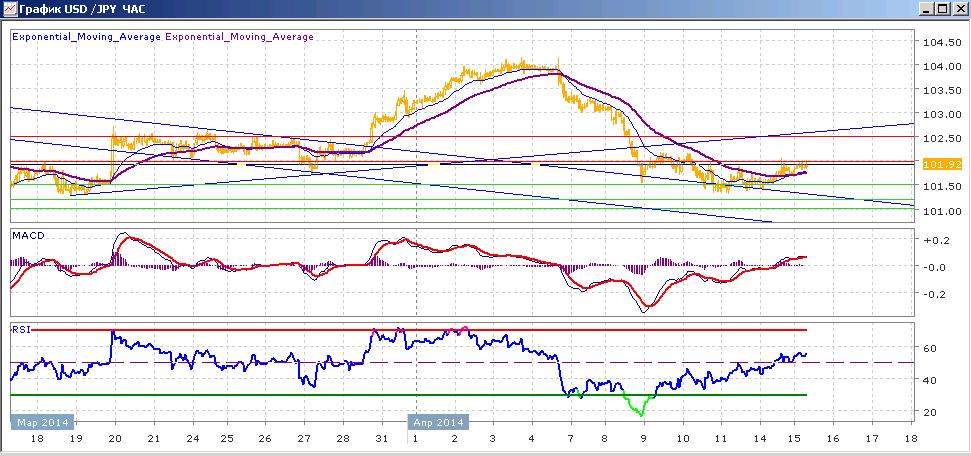Click date label 17 on time axis
Screen dimensions: 971x456
pyautogui.click(x=871, y=439)
